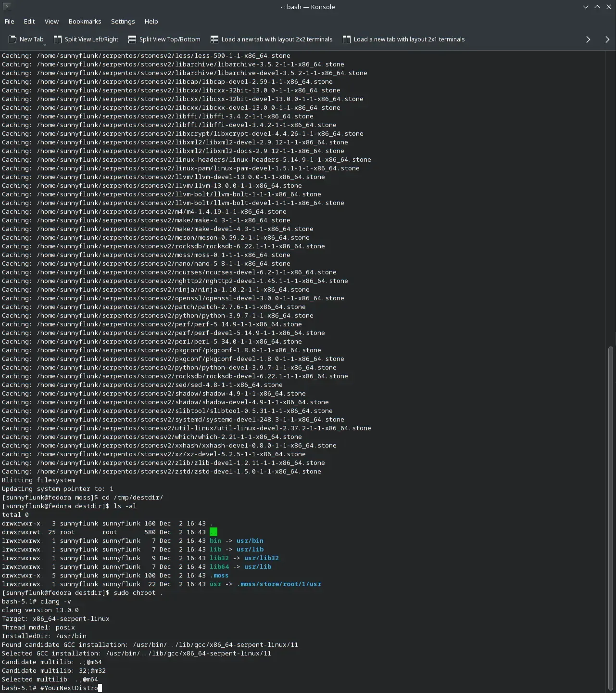The height and width of the screenshot is (693, 616).
Task: Maximize the Konsole window
Action: coord(597,7)
